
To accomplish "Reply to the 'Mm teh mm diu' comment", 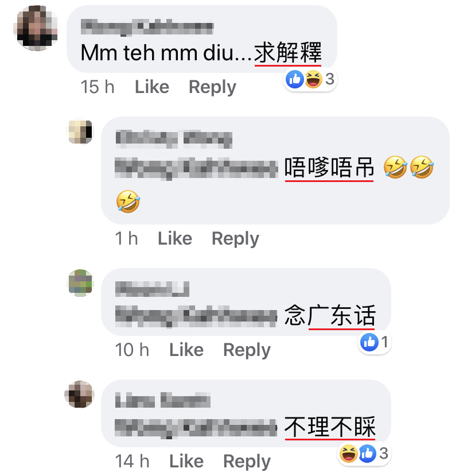I will tap(212, 87).
